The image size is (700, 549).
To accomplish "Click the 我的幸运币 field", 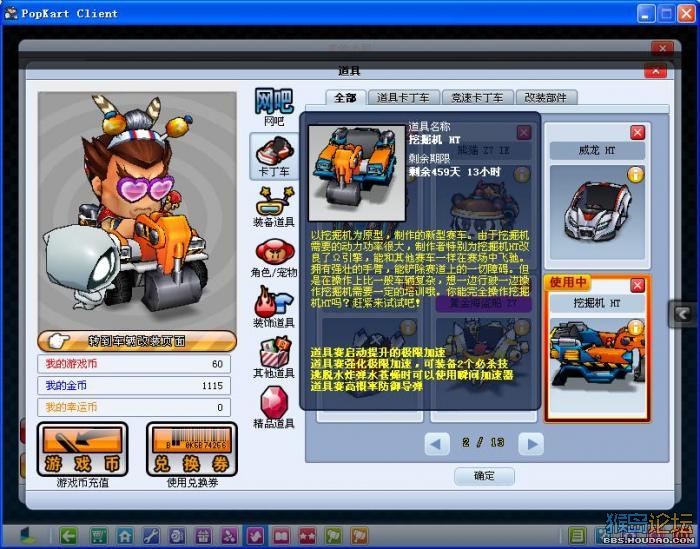I will pos(134,407).
